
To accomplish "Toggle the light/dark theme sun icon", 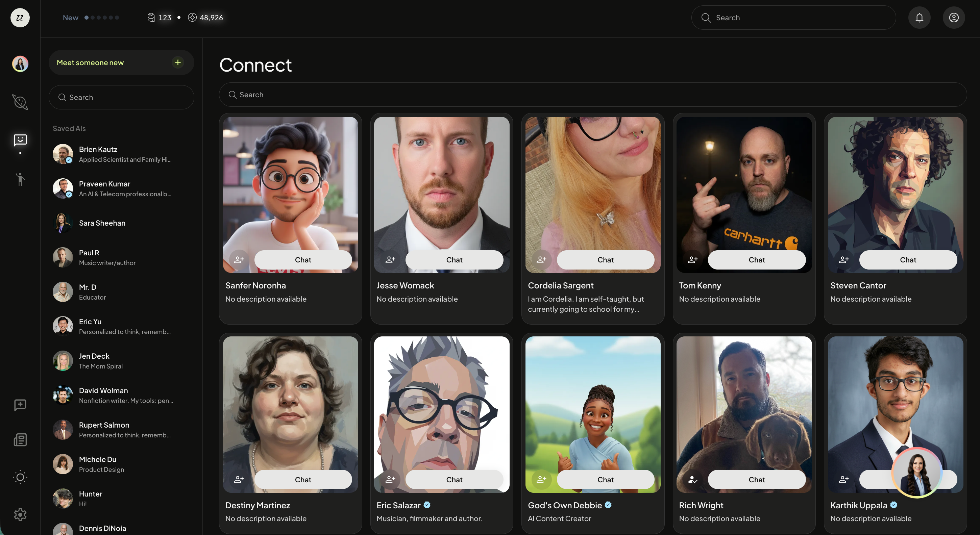I will (x=20, y=477).
